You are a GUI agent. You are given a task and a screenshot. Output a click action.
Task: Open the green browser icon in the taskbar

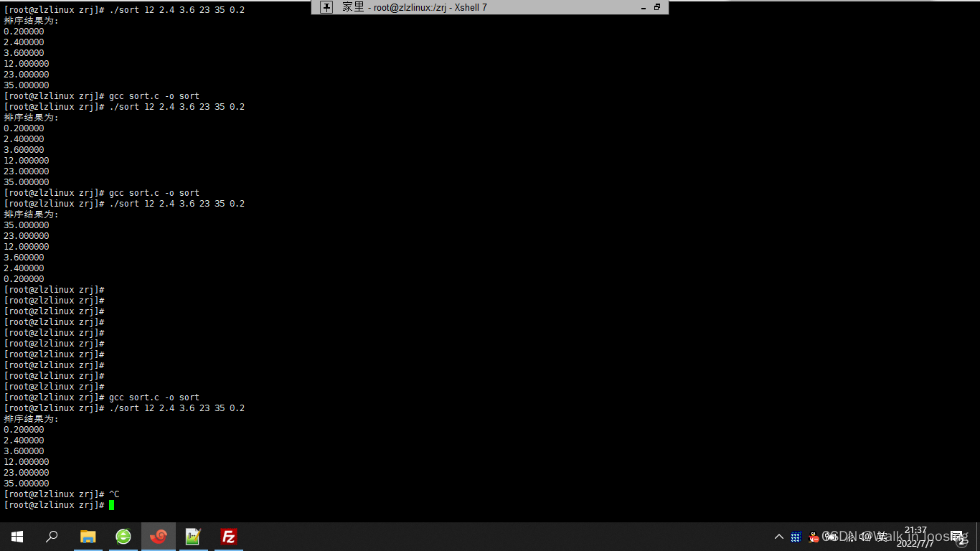pos(123,537)
